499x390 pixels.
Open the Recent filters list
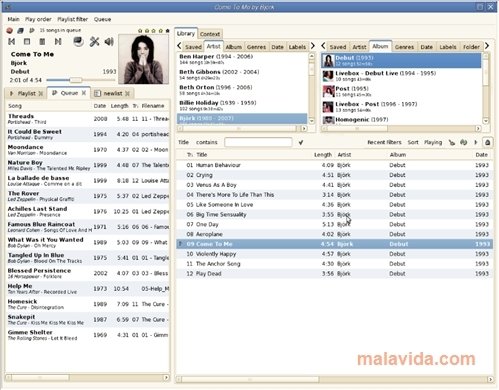[x=384, y=142]
